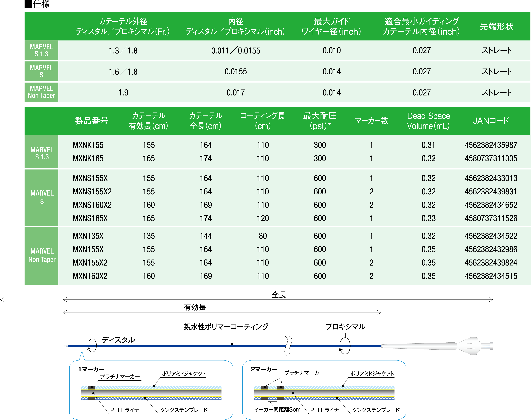
Task: Select JAN code 4562382434652
Action: (491, 205)
